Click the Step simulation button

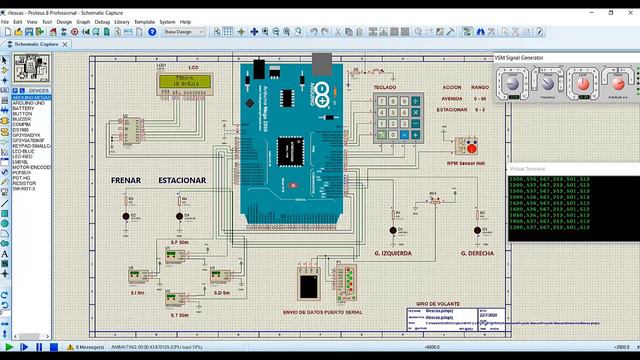24,347
